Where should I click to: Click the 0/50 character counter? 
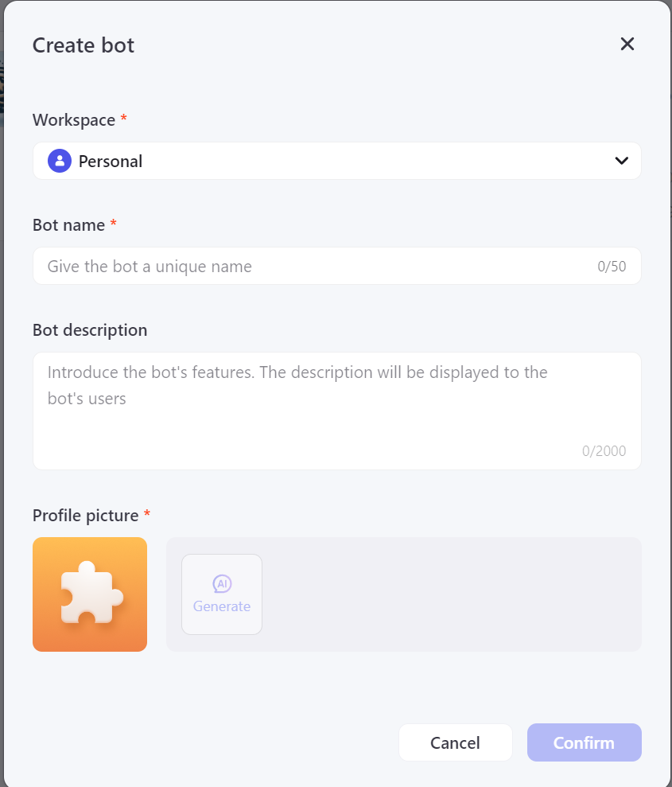click(x=612, y=266)
